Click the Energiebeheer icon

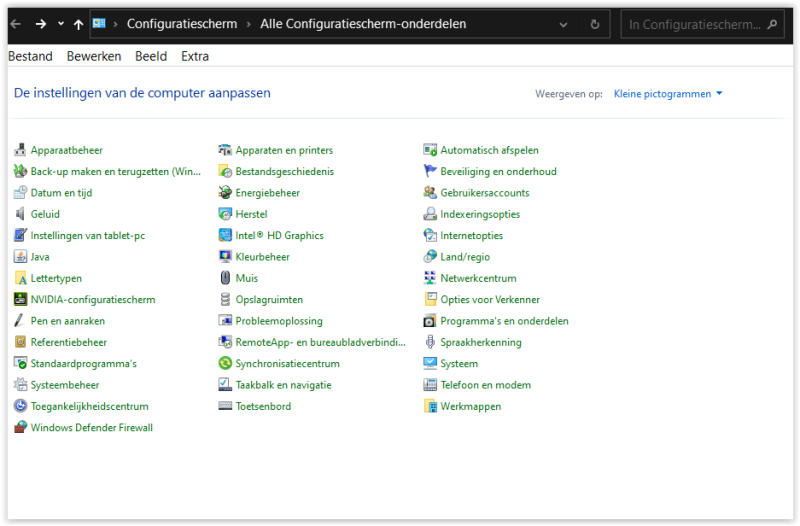[226, 193]
